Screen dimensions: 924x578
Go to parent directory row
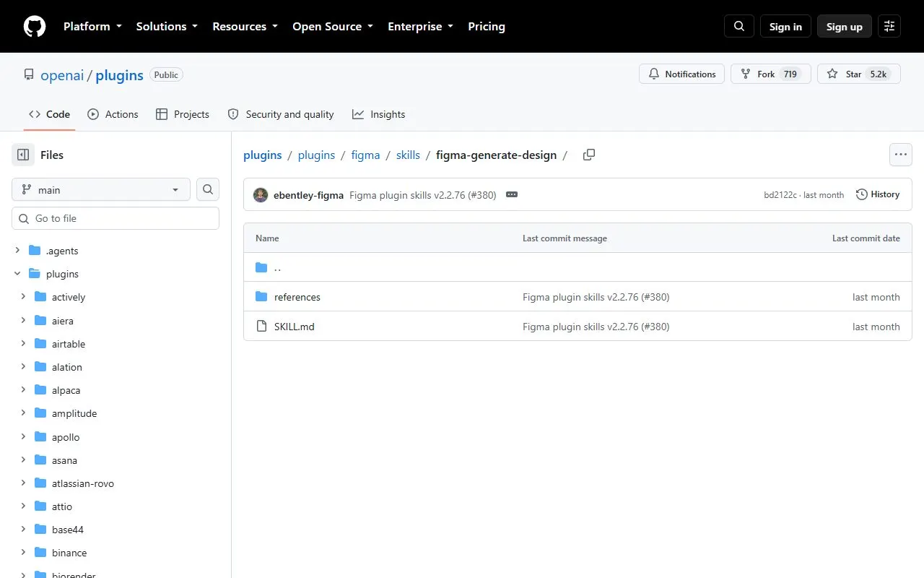577,267
